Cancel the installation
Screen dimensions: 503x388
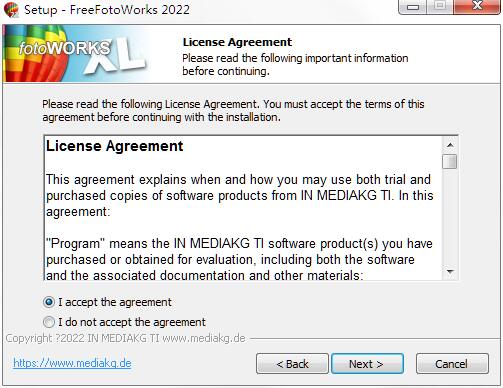click(x=452, y=364)
